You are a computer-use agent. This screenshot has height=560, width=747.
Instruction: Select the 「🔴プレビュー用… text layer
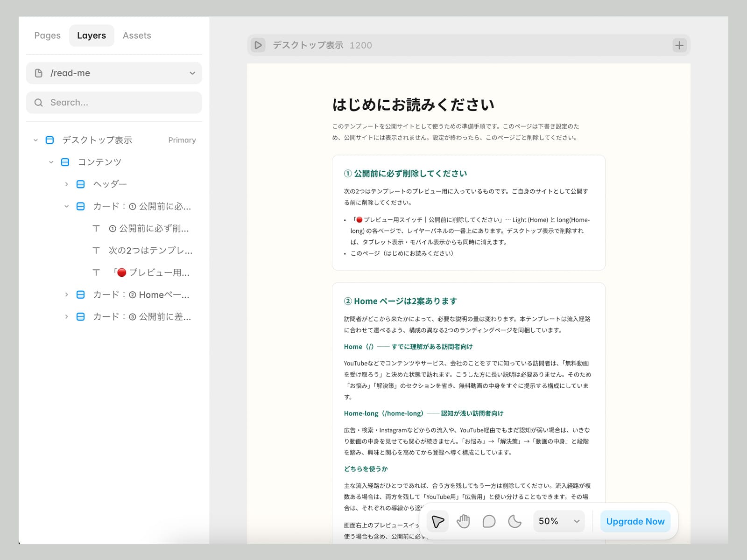(114, 273)
